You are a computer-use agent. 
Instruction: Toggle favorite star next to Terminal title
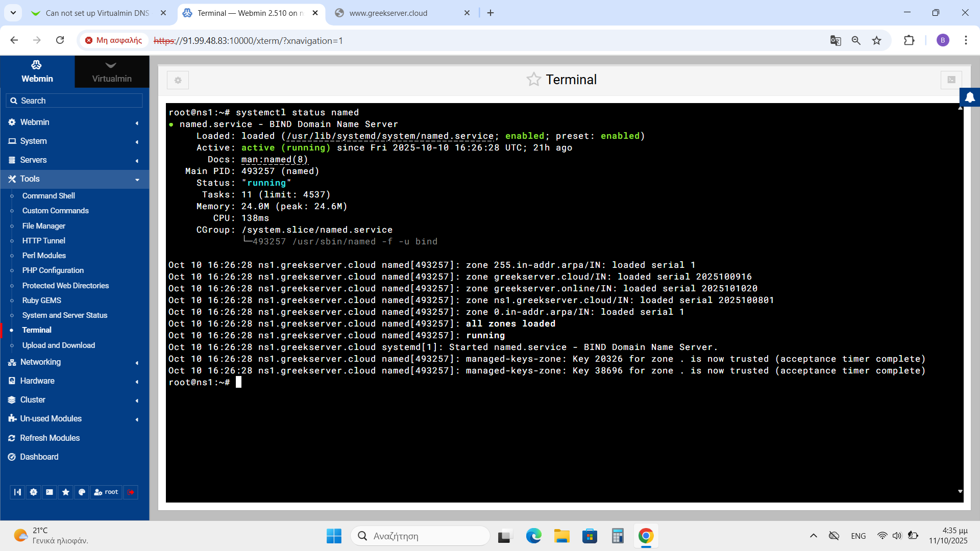click(x=533, y=80)
